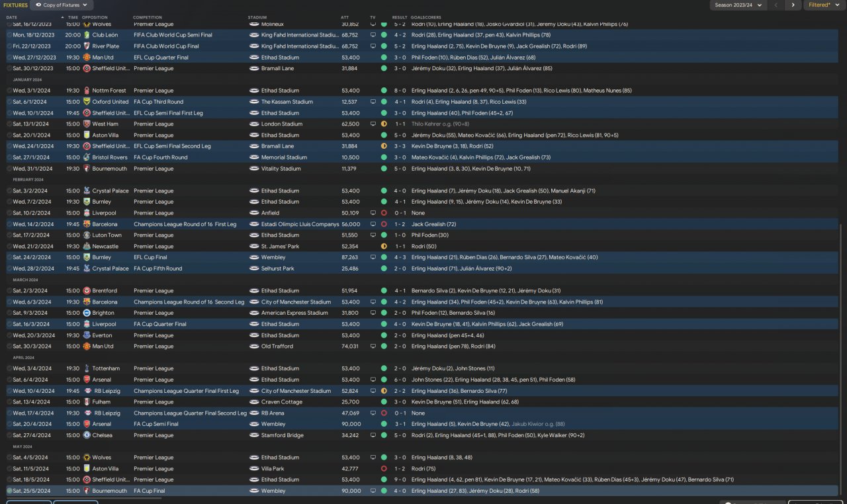Click Aston Villa's badge in the 20/1/2024 row
847x504 pixels.
point(87,135)
